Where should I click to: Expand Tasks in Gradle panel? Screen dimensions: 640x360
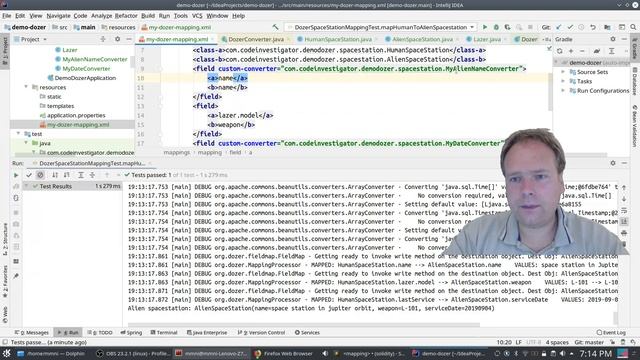563,81
